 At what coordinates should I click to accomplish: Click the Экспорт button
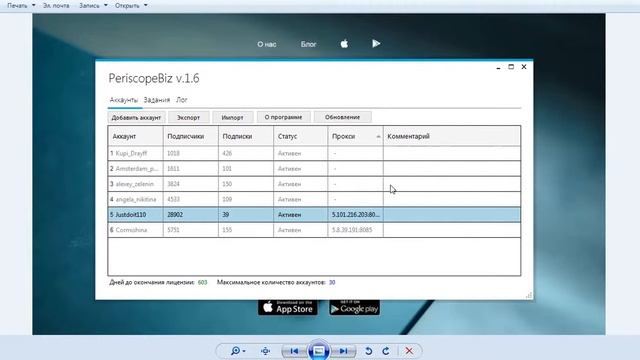[189, 118]
